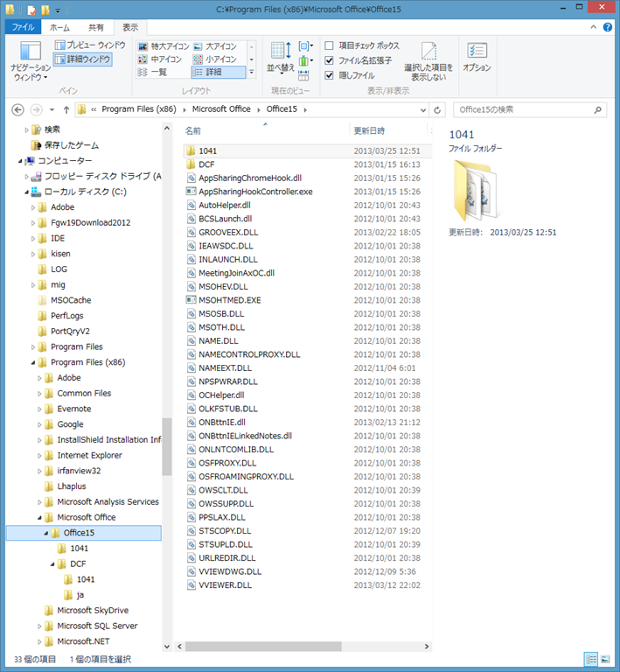Switch to the View (表示) tab
The height and width of the screenshot is (672, 620).
point(130,27)
